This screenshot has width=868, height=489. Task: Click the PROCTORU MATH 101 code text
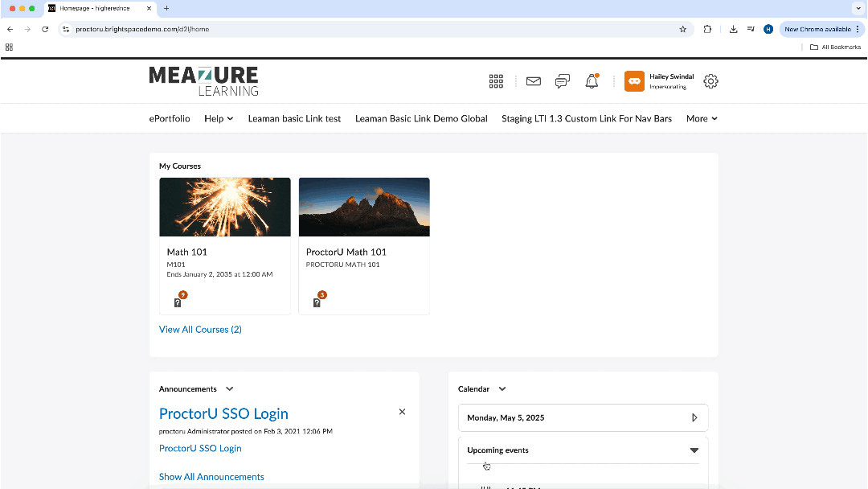tap(342, 265)
